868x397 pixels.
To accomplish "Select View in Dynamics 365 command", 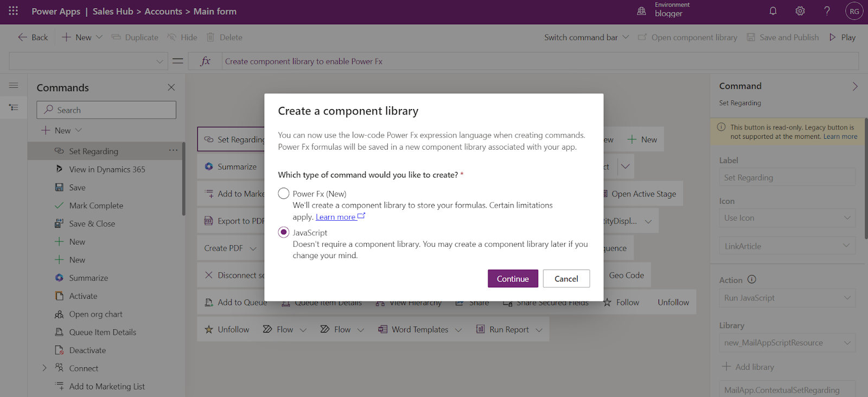I will tap(107, 169).
